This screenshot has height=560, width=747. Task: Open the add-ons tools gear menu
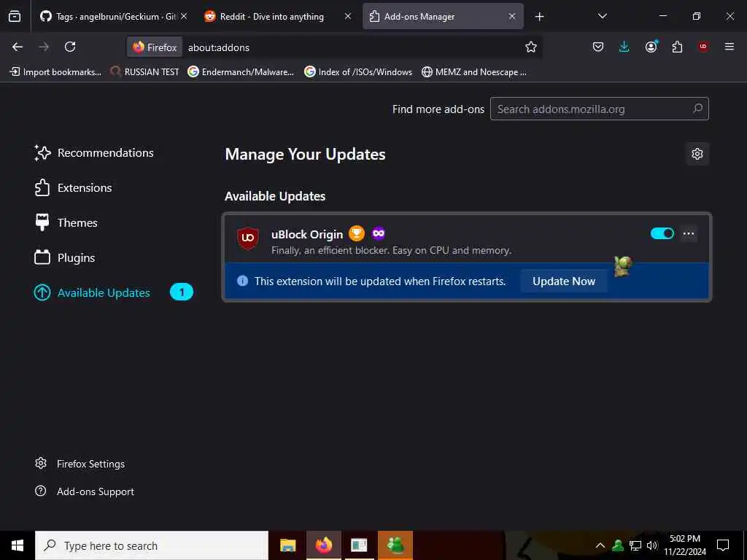(697, 154)
